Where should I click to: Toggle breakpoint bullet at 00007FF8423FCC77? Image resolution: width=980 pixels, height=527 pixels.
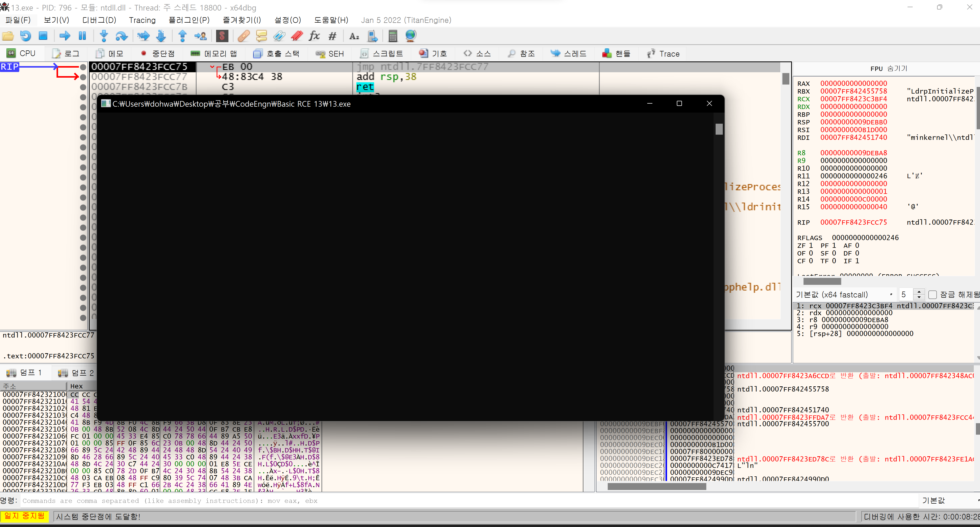click(83, 77)
